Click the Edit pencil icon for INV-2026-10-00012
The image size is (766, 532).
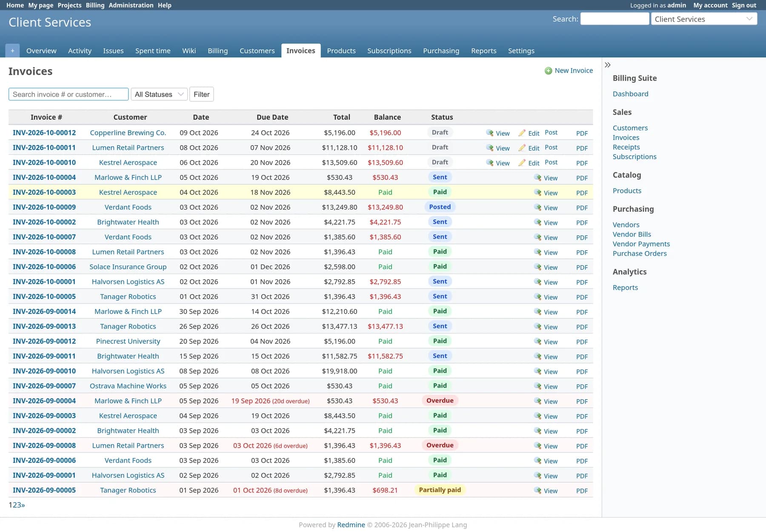click(x=522, y=133)
